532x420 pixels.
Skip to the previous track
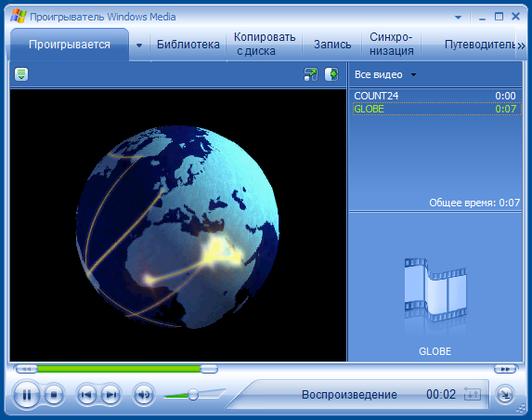click(86, 395)
